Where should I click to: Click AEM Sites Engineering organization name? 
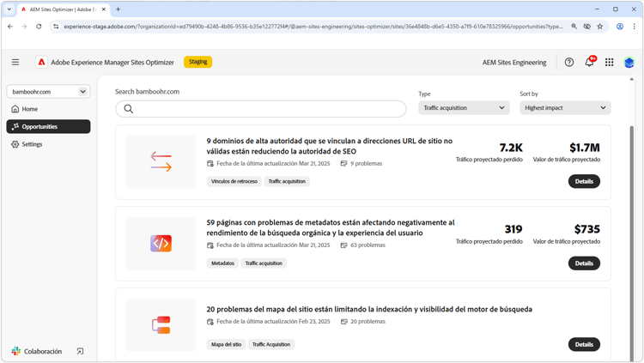click(x=514, y=63)
